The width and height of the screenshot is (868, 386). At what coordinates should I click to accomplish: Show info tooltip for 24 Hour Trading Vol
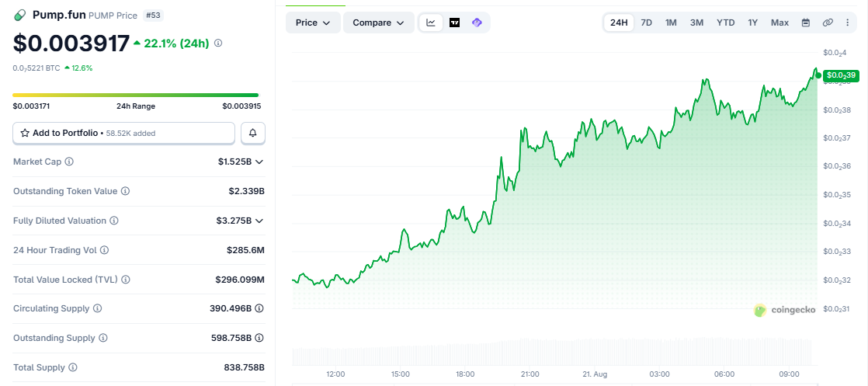tap(105, 250)
